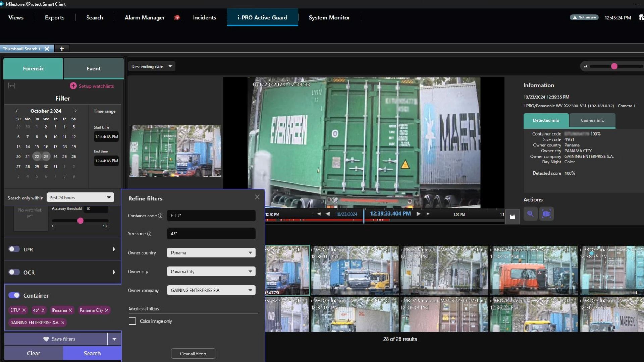Click the Not secure warning indicator

[584, 17]
